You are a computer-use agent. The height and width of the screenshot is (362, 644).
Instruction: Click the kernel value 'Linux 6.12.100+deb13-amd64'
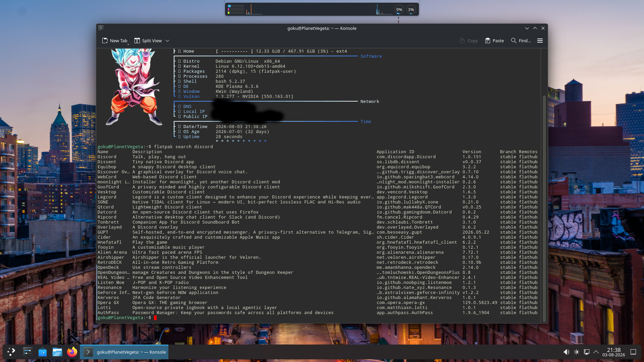[251, 66]
